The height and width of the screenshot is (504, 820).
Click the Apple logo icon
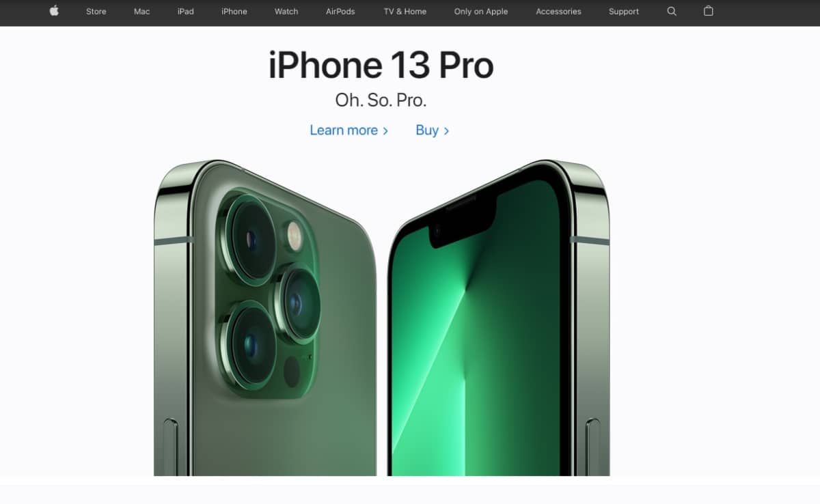[x=54, y=11]
